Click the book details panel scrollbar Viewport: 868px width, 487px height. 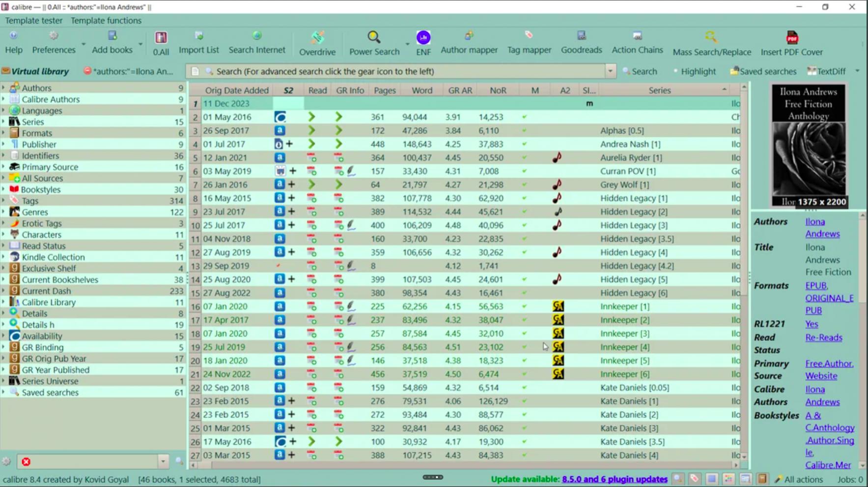coord(863,340)
